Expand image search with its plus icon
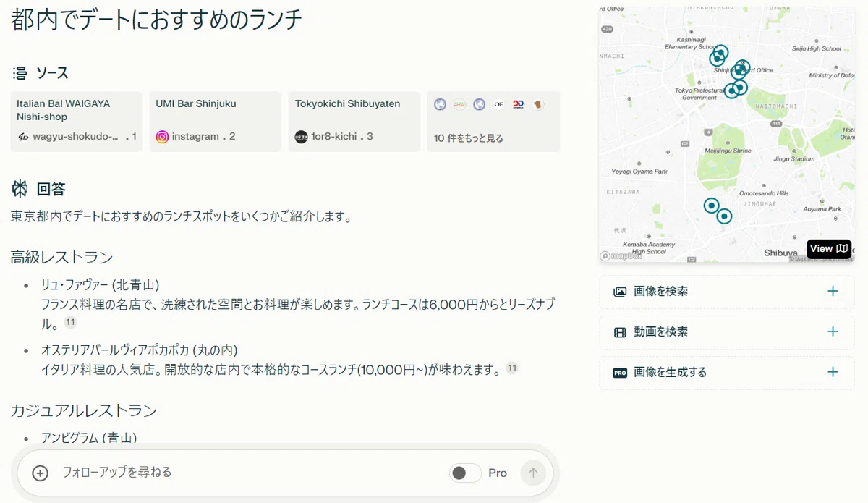This screenshot has height=503, width=868. [833, 292]
